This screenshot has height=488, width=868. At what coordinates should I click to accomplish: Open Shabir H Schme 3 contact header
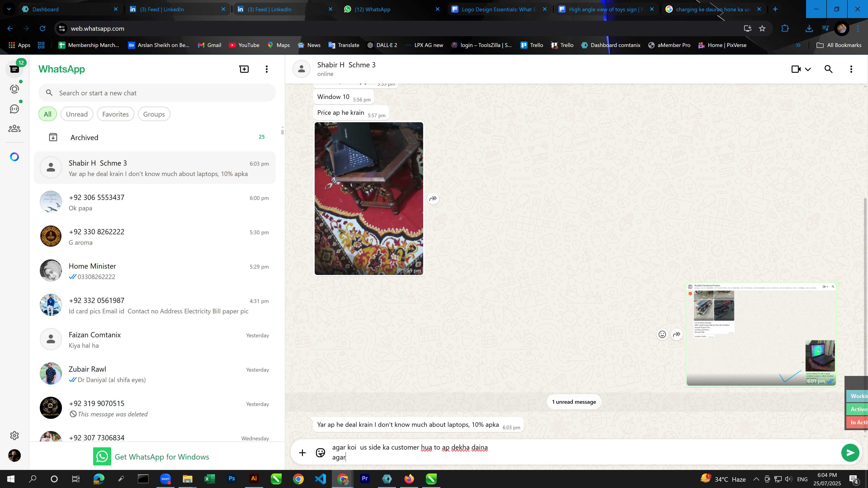[346, 69]
